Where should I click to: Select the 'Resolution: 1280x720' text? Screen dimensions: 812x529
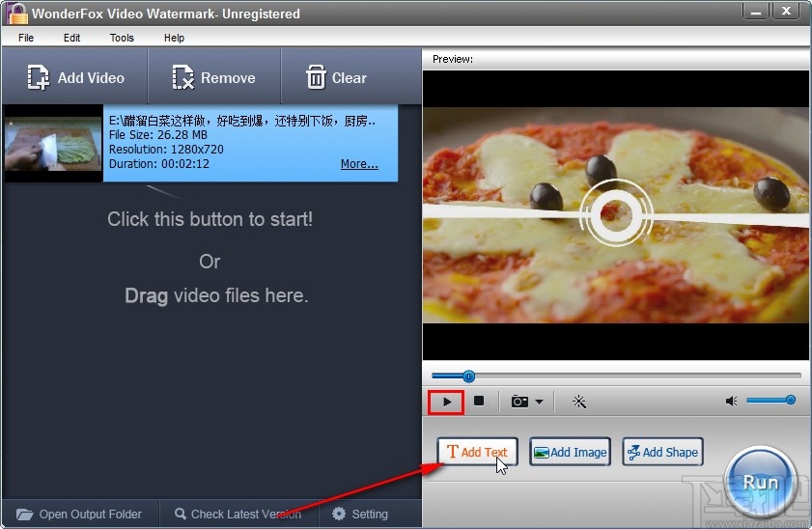coord(166,150)
